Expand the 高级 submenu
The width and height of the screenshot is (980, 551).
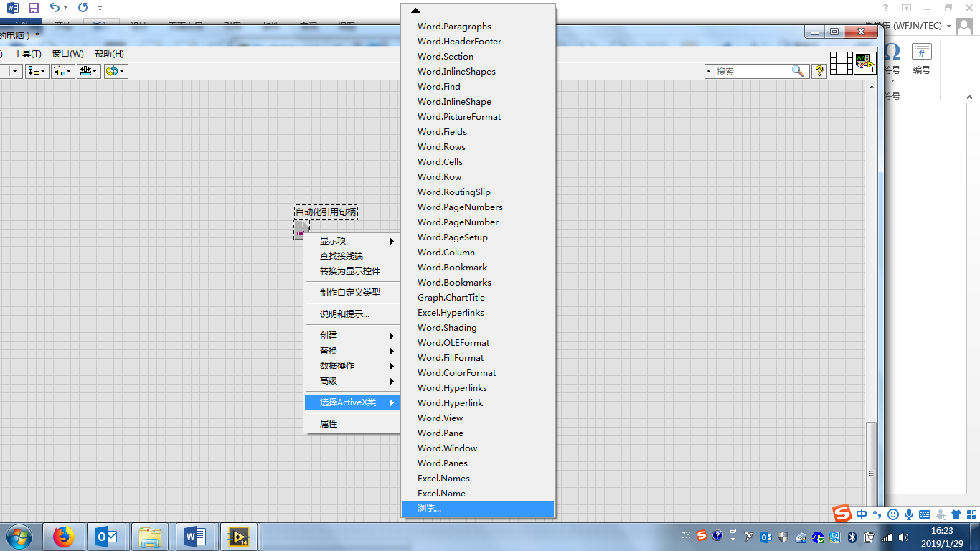352,381
